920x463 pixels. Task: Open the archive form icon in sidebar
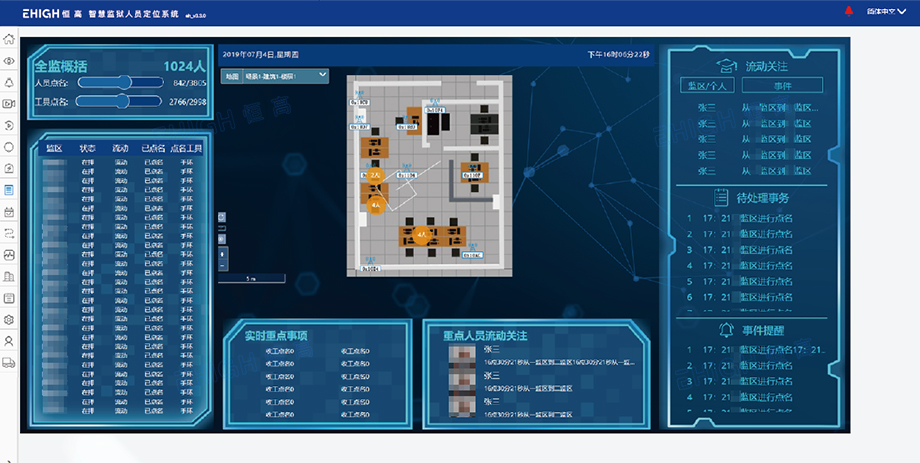pyautogui.click(x=9, y=298)
